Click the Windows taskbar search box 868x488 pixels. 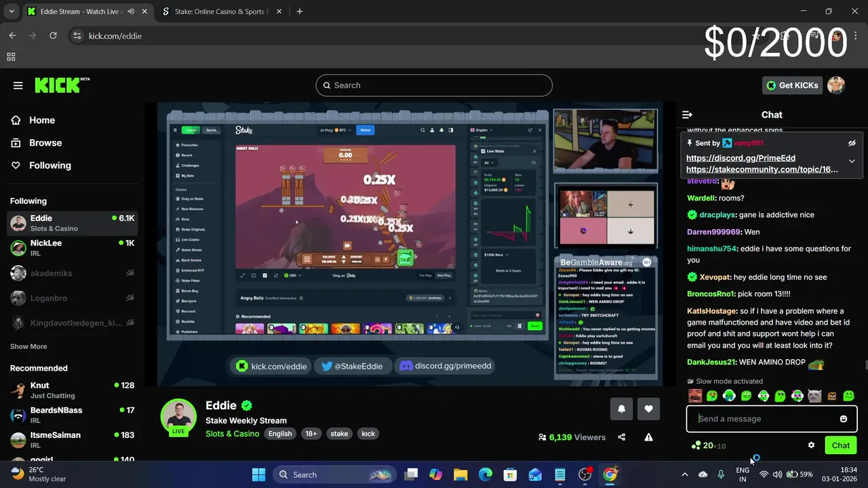pyautogui.click(x=336, y=474)
